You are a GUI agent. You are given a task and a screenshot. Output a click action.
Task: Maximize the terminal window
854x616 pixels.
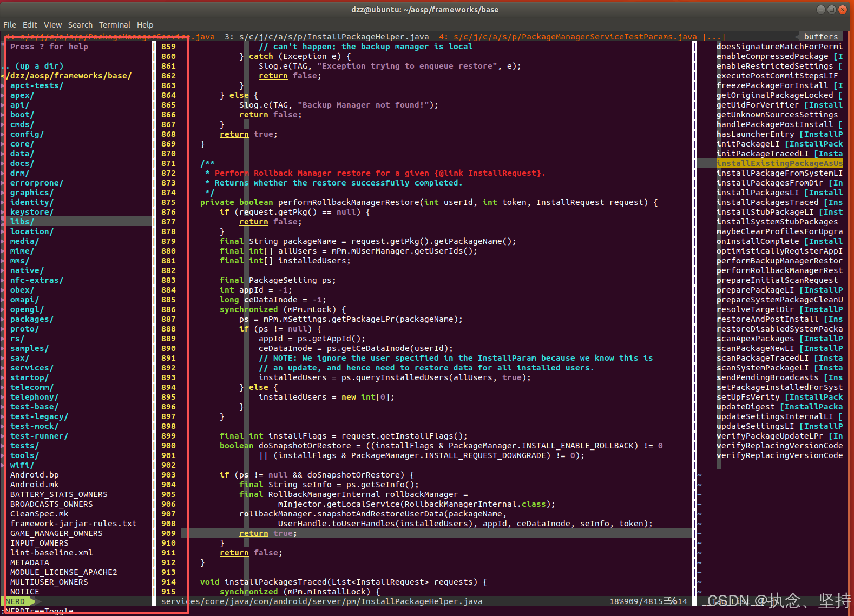click(832, 9)
